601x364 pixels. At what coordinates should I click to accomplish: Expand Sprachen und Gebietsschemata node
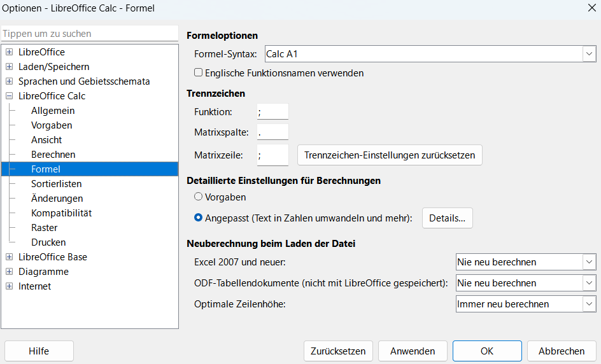click(9, 81)
